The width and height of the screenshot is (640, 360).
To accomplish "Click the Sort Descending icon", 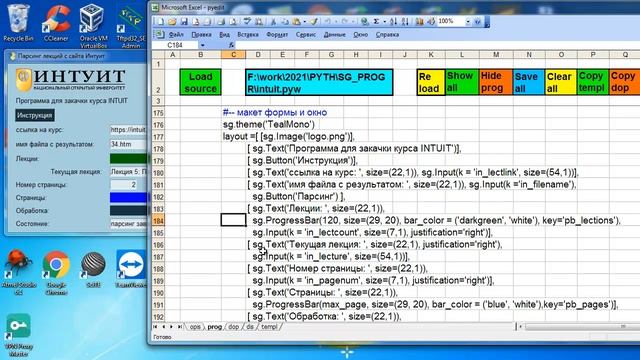I will point(404,21).
